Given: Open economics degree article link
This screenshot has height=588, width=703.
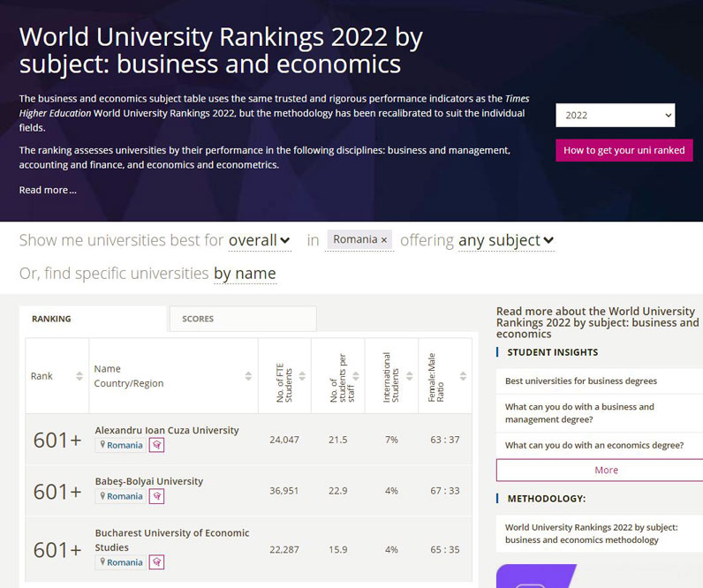Looking at the screenshot, I should pos(594,445).
